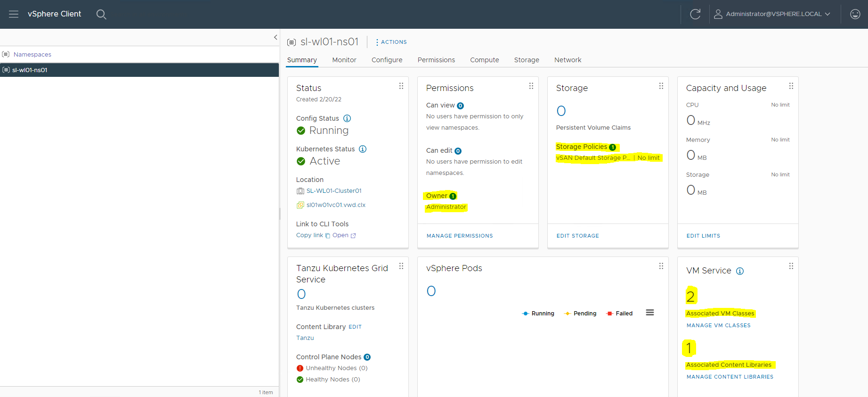Edit the Content Library setting

pyautogui.click(x=355, y=327)
